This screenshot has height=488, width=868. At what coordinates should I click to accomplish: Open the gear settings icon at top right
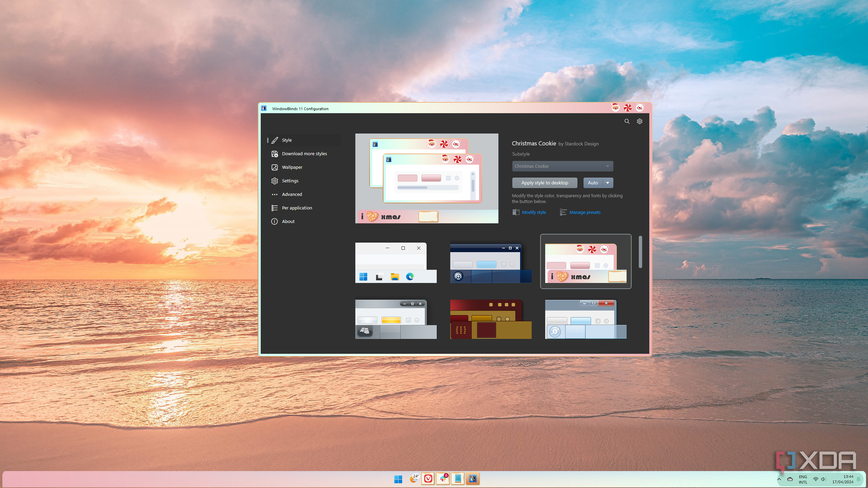click(x=639, y=121)
